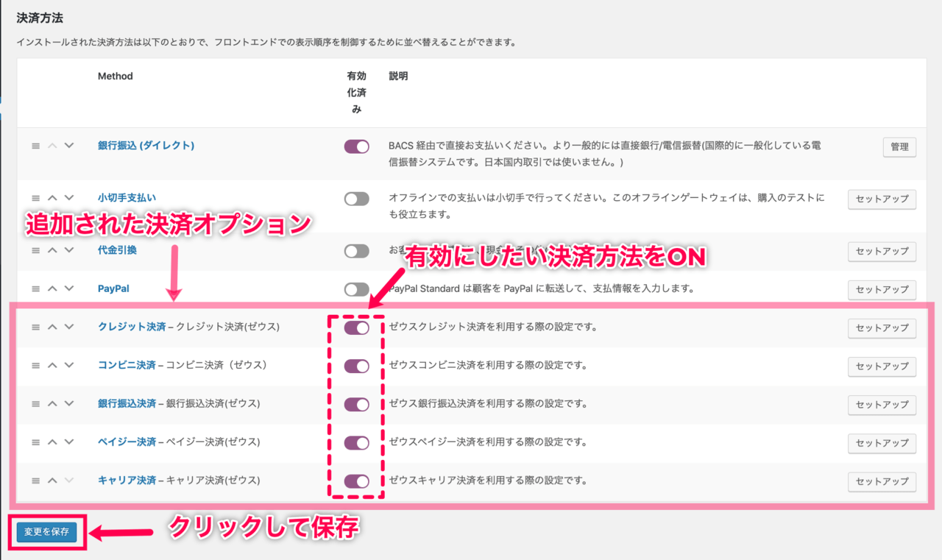Grab the drag handle for 銀行振込決済 row

(35, 403)
